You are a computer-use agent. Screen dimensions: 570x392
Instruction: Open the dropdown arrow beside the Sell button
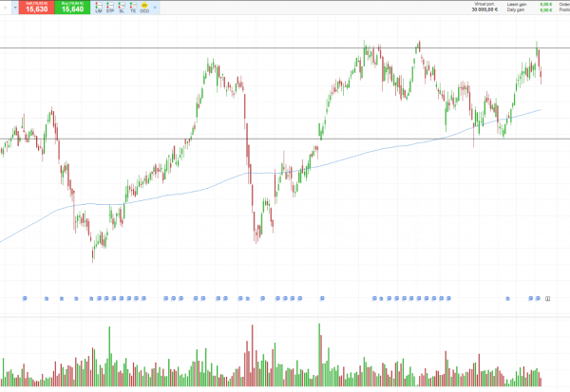point(15,8)
